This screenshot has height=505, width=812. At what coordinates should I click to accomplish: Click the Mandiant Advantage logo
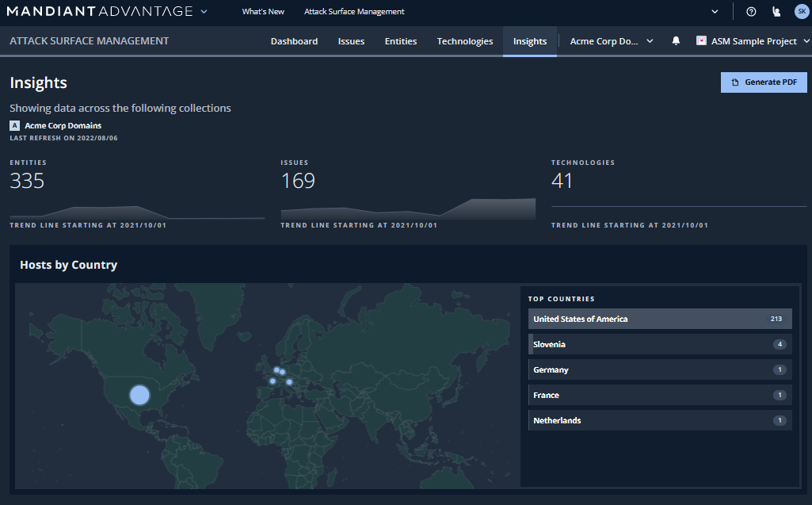click(99, 11)
